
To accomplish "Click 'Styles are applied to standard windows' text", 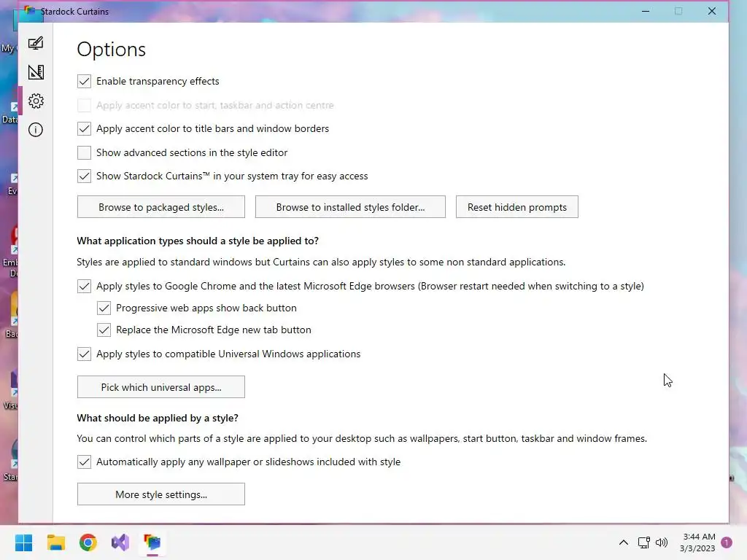I will pos(321,262).
